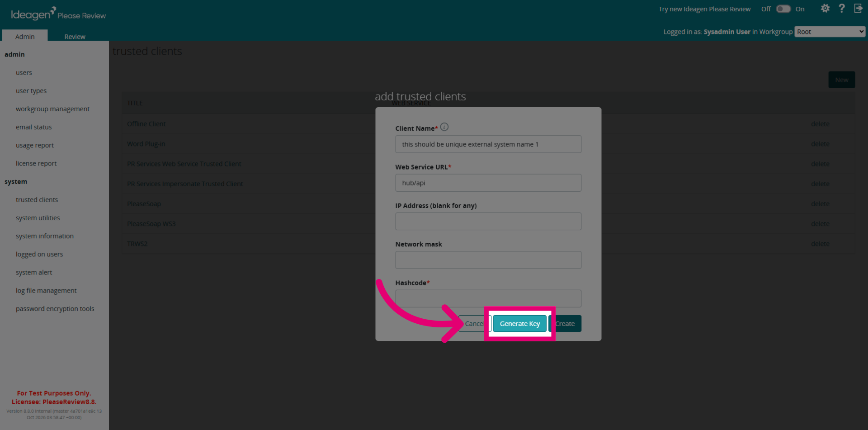Open users in admin sidebar

click(24, 73)
